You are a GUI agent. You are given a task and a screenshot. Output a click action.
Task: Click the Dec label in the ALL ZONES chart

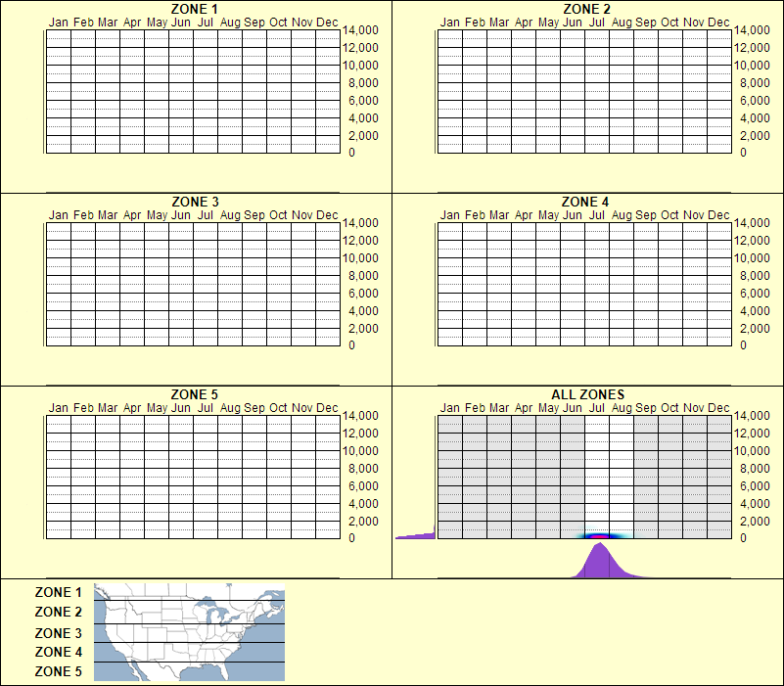[718, 408]
